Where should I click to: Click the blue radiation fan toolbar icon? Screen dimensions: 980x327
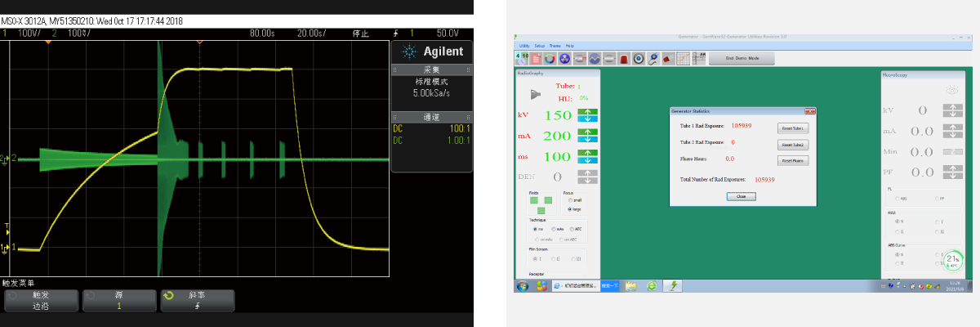pyautogui.click(x=563, y=58)
